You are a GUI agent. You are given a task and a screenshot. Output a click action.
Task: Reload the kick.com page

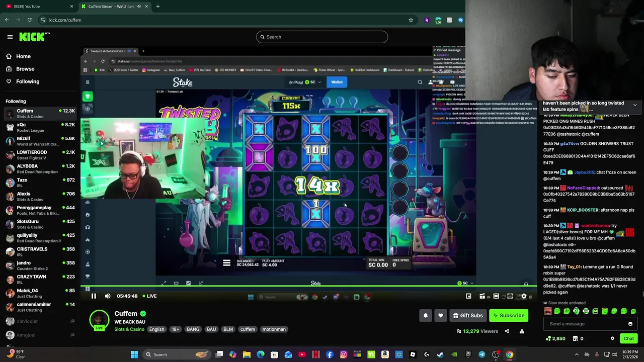click(30, 20)
